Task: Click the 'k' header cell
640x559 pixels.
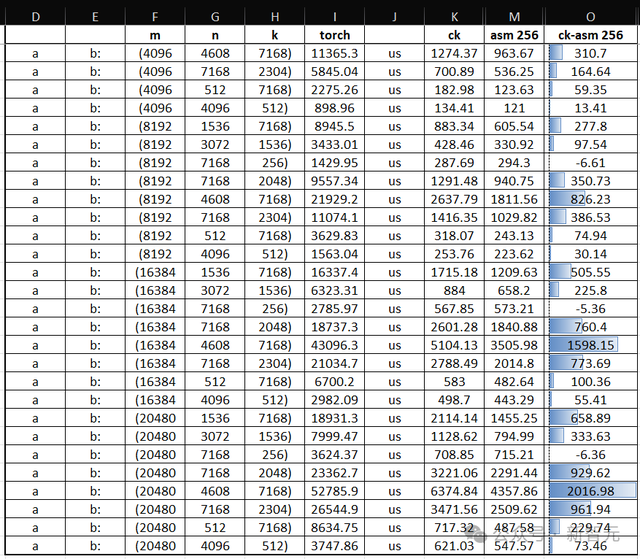Action: coord(275,35)
